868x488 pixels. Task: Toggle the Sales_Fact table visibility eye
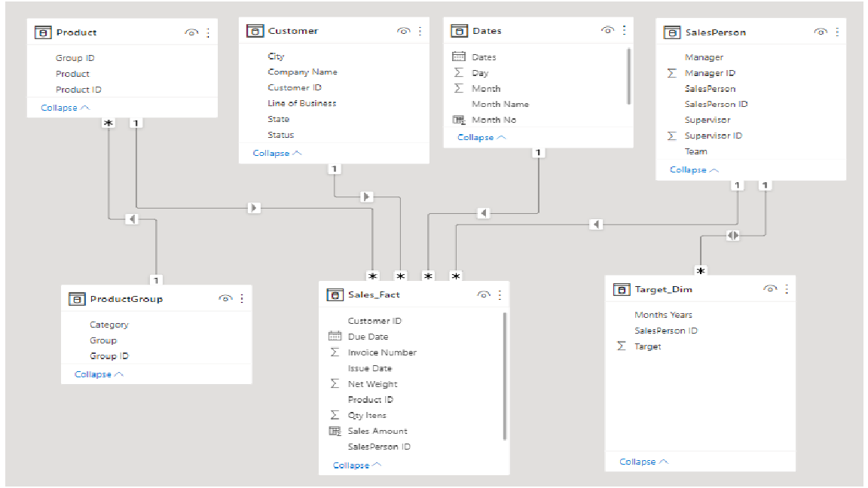484,295
